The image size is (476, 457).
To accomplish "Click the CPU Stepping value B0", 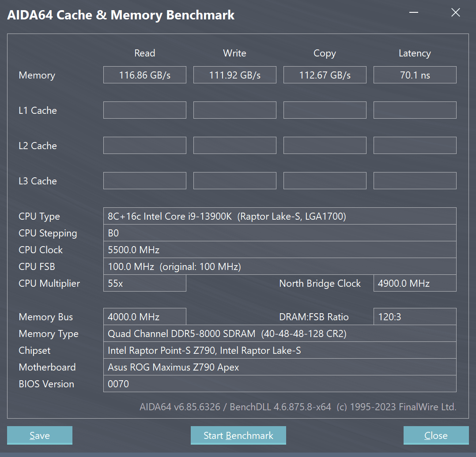I will (x=280, y=233).
